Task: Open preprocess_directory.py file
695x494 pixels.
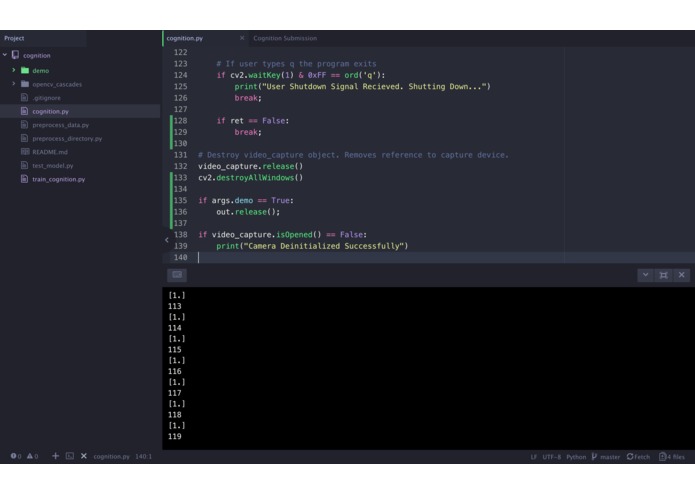Action: (67, 139)
